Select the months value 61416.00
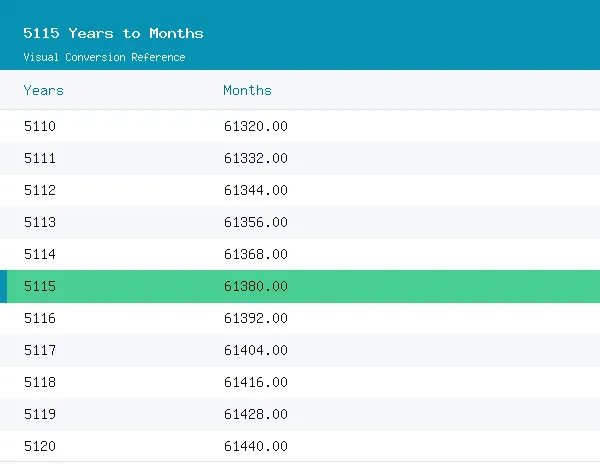 tap(256, 382)
